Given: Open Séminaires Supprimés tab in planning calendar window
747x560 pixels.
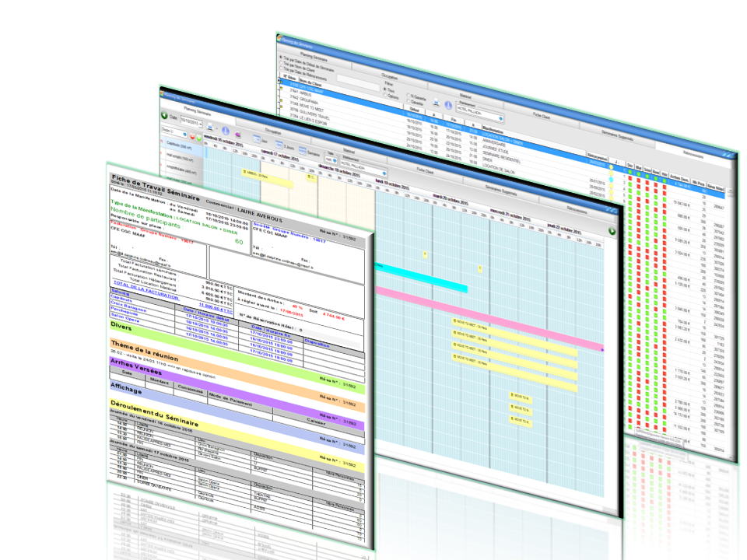Looking at the screenshot, I should point(500,190).
